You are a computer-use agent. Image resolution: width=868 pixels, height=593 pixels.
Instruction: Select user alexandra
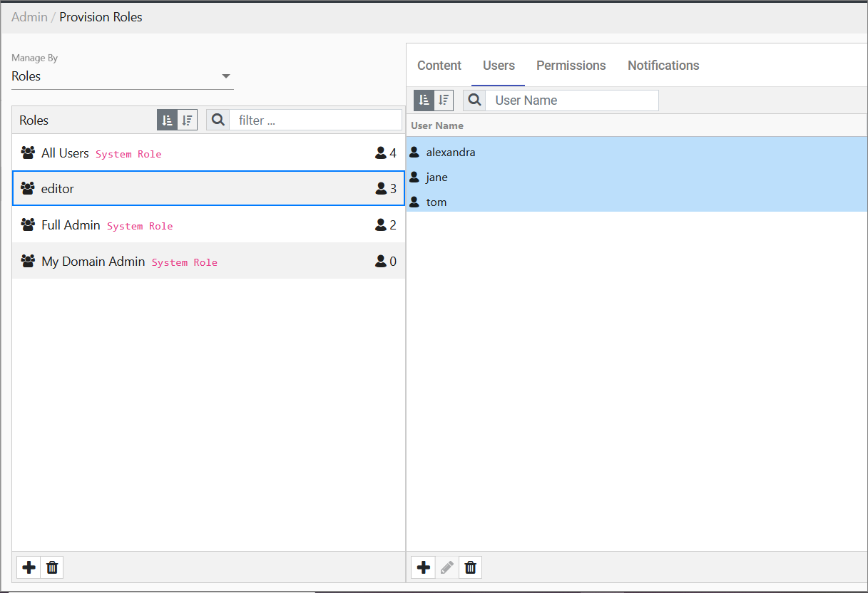[637, 152]
